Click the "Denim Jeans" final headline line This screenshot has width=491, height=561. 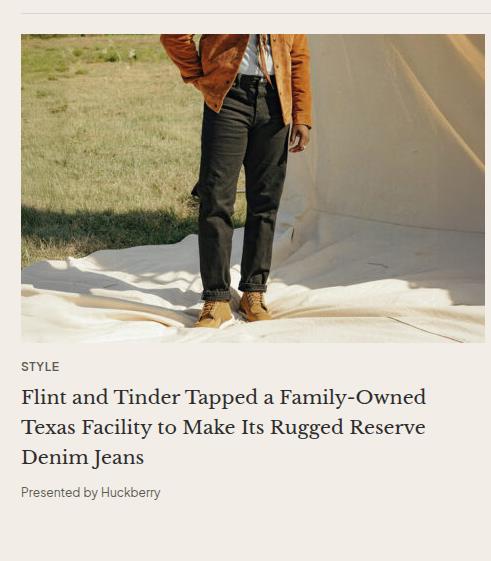(x=83, y=457)
